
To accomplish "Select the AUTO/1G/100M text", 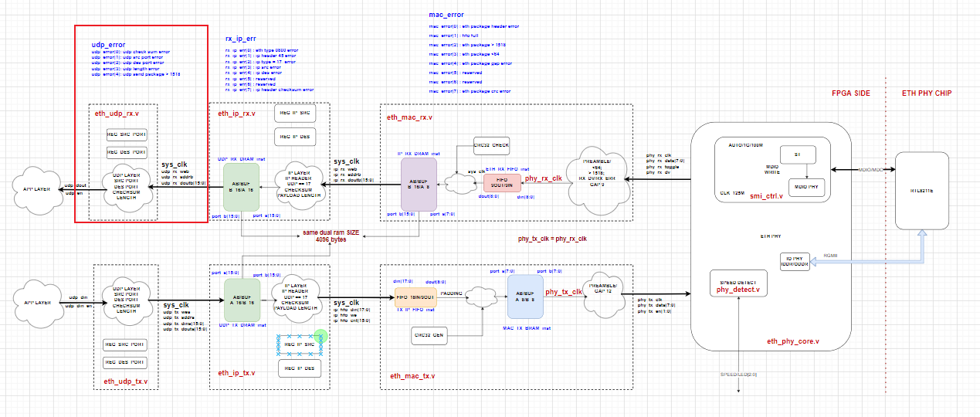I will (744, 144).
